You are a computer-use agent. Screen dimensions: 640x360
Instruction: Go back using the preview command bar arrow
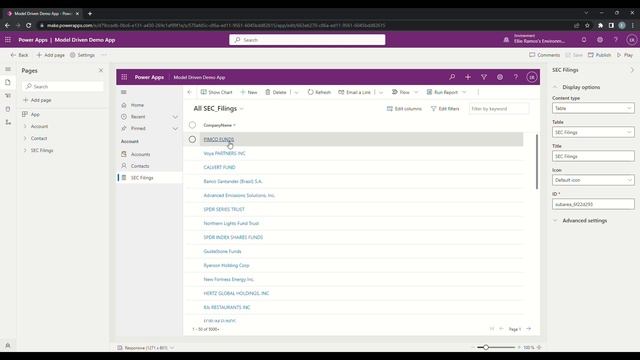pos(190,92)
